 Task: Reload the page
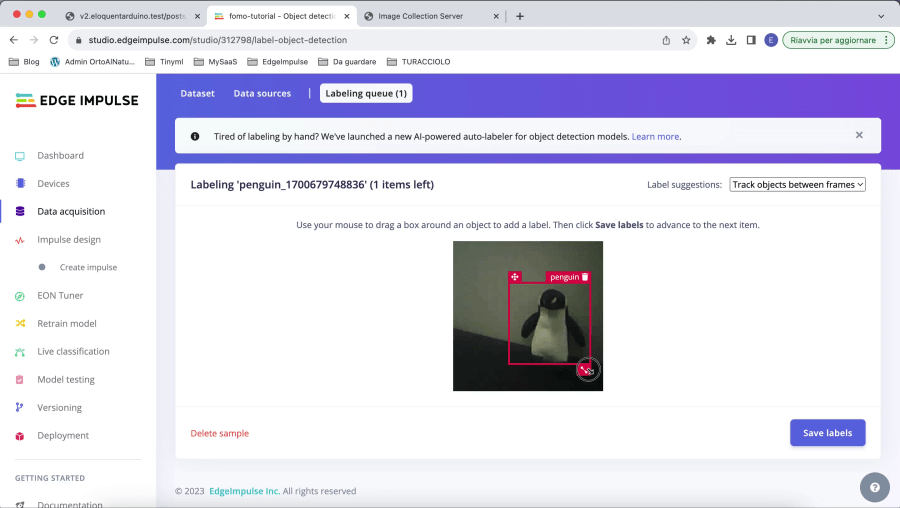pos(54,40)
